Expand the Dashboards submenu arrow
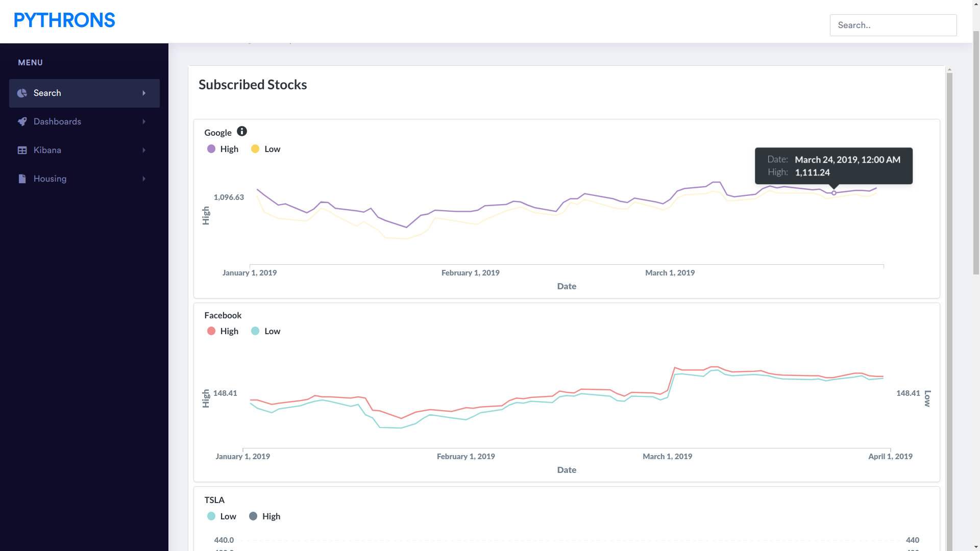This screenshot has width=980, height=551. coord(144,121)
